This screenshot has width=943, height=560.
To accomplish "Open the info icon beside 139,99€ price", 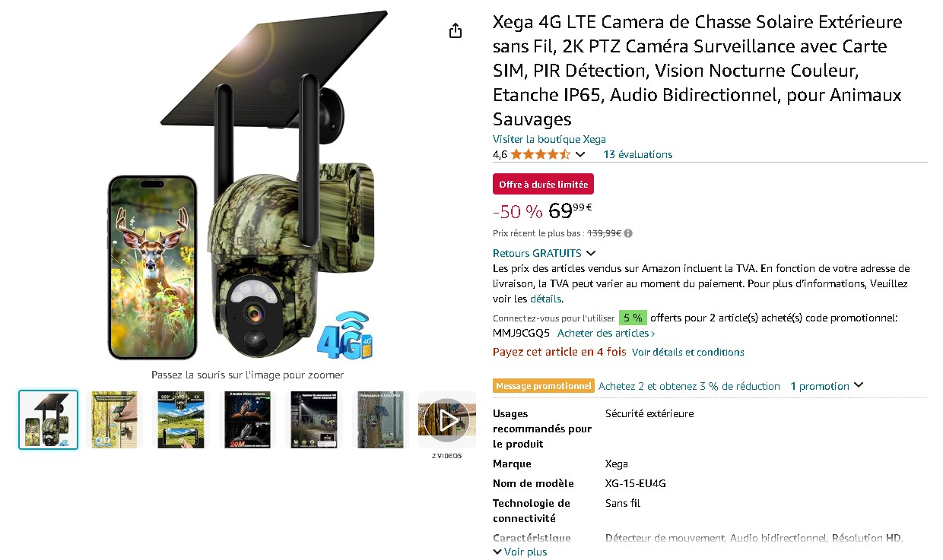I will pyautogui.click(x=629, y=234).
